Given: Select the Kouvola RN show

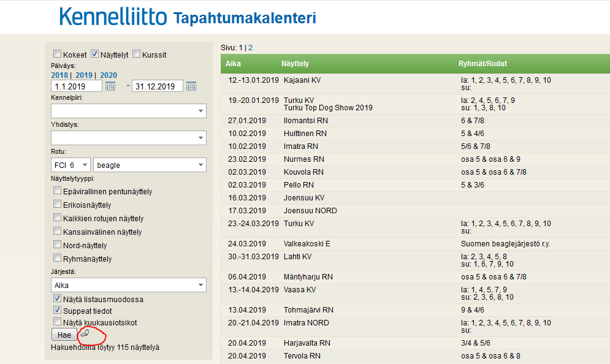Looking at the screenshot, I should (x=303, y=172).
